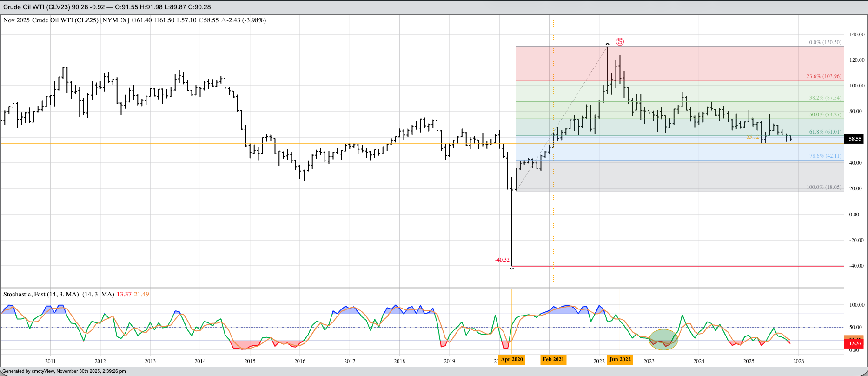Click the 78.6% (42.11) retracement label
This screenshot has height=376, width=868.
(x=825, y=156)
